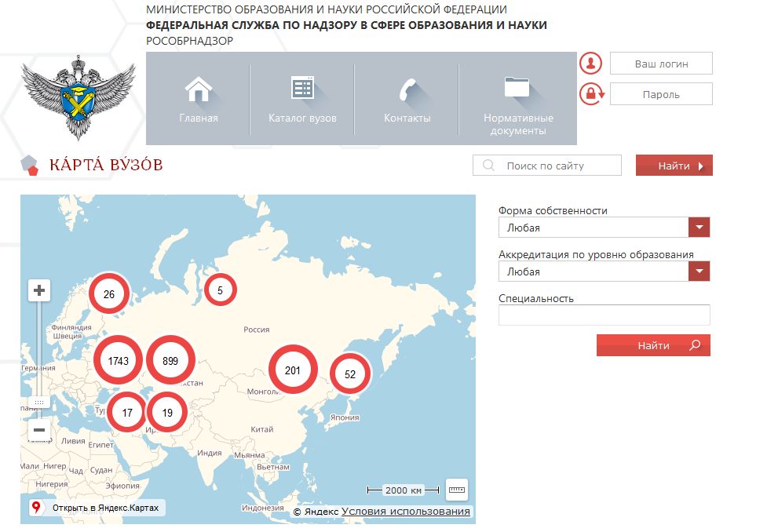Click the Найти button beside site search

[674, 166]
